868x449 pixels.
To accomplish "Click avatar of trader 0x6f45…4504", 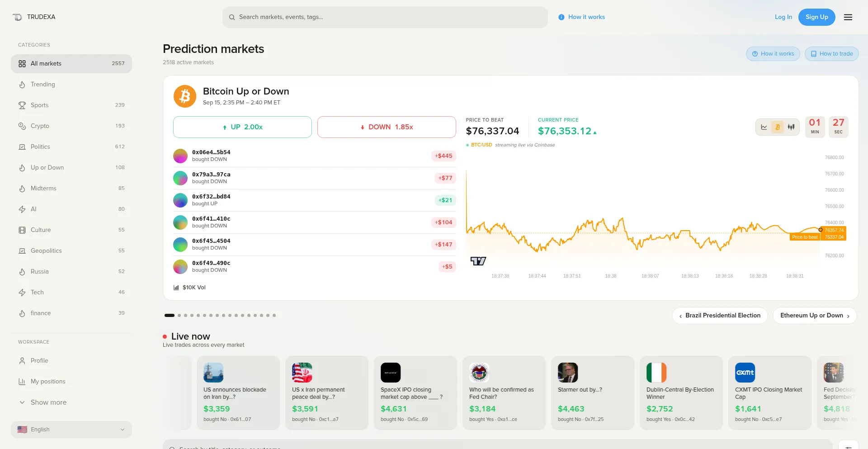I will [180, 245].
